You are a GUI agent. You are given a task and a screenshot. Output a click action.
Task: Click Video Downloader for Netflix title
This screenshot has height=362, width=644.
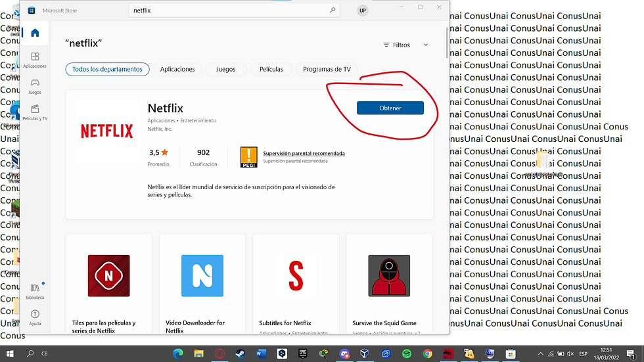[195, 327]
